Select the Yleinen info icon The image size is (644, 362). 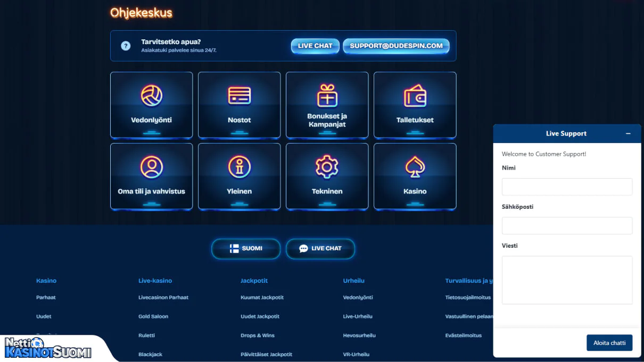[240, 167]
